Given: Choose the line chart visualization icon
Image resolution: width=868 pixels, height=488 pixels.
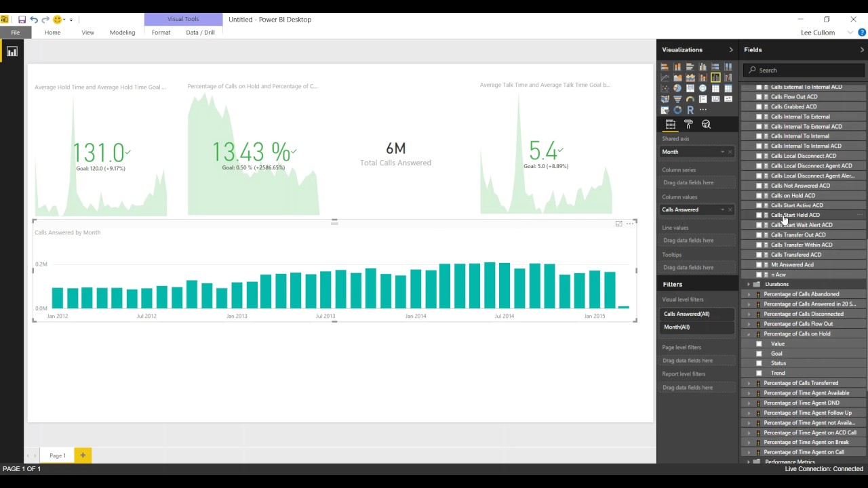Looking at the screenshot, I should [x=665, y=77].
